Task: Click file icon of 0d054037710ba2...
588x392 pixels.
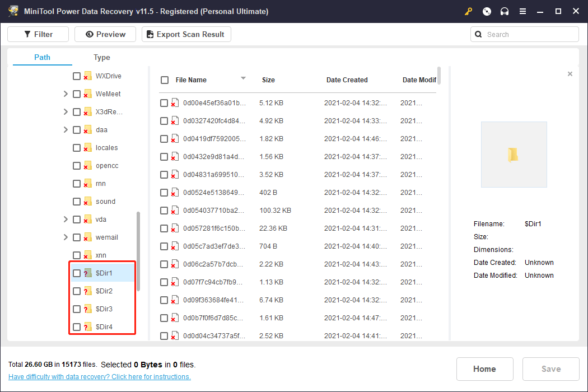Action: pyautogui.click(x=175, y=211)
